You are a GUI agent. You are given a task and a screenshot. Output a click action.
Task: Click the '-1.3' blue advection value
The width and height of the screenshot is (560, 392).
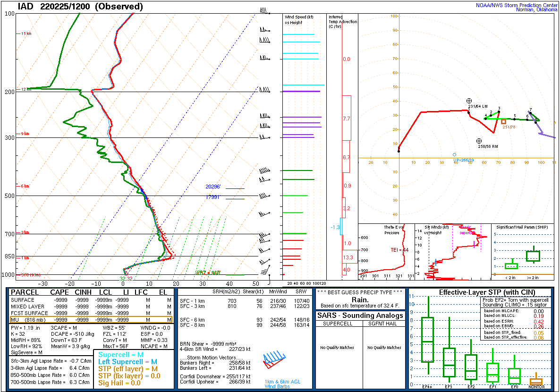click(x=335, y=227)
